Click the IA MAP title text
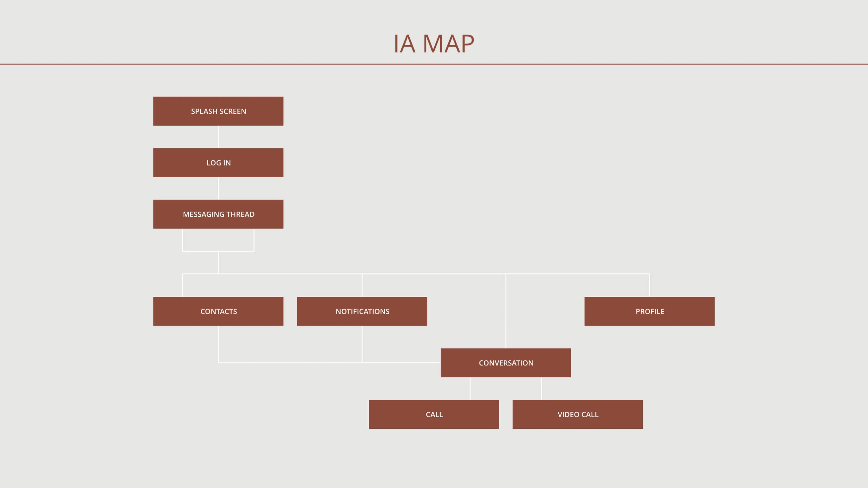The width and height of the screenshot is (868, 488). 434,44
